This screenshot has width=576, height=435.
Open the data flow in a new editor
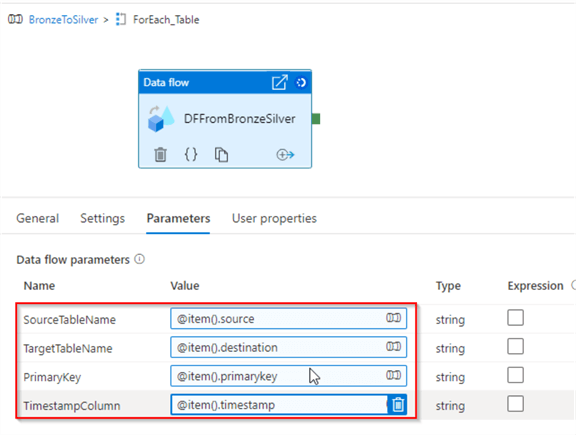(x=280, y=82)
